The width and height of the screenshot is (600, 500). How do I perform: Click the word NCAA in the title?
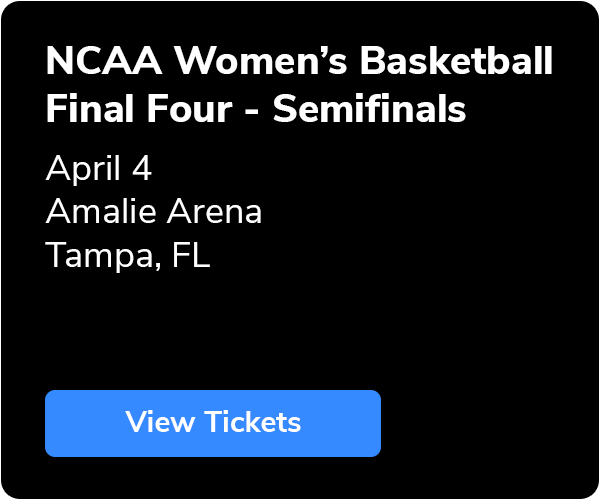point(104,60)
